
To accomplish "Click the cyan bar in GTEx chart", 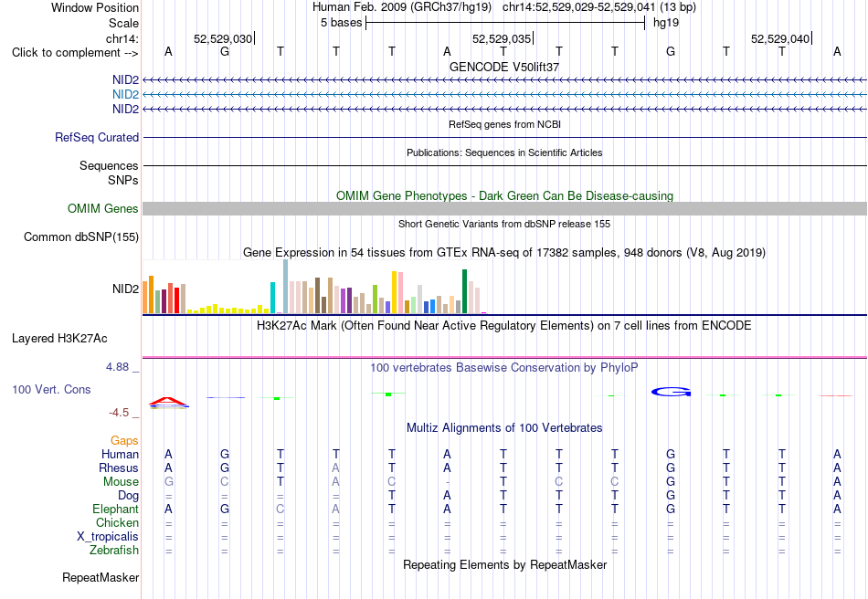I will pos(272,298).
